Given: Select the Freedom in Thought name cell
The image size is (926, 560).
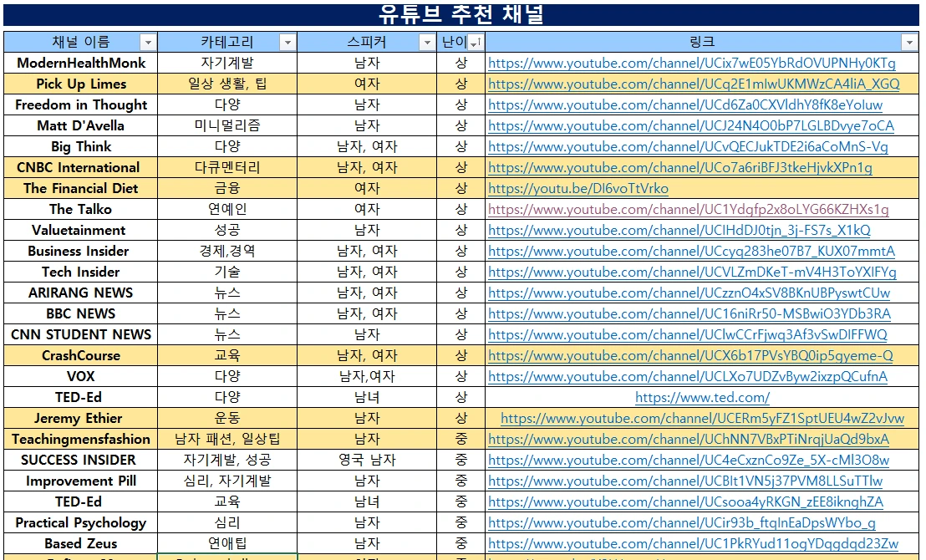Looking at the screenshot, I should tap(81, 105).
